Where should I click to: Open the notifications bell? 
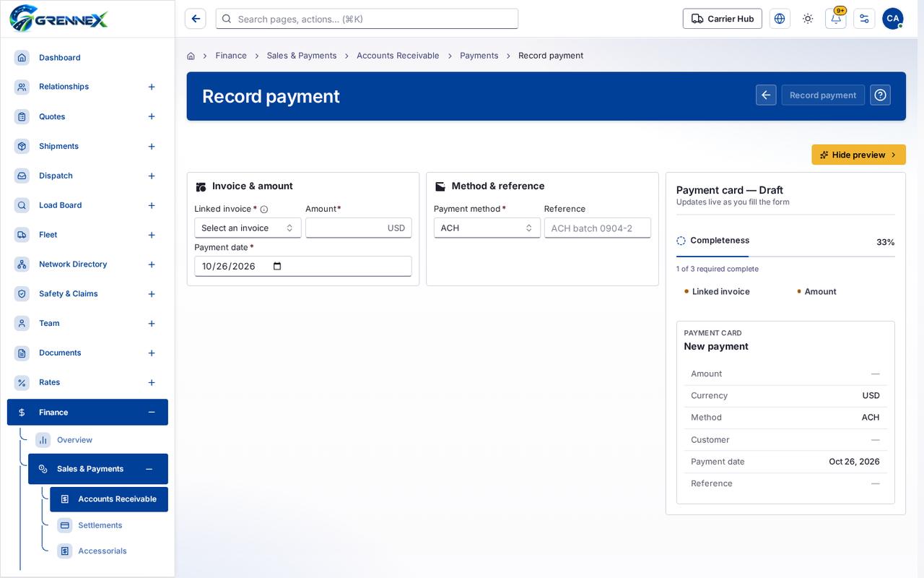tap(836, 19)
